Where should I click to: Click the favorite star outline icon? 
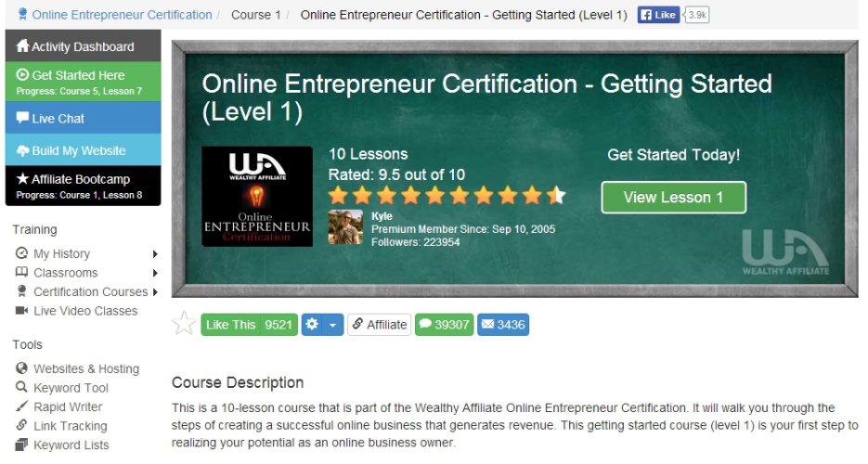pos(184,324)
